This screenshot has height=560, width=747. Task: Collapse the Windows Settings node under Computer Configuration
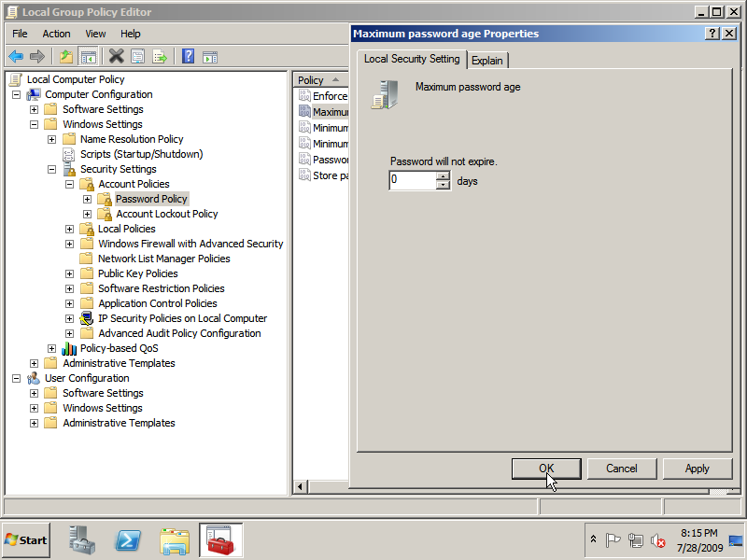point(34,124)
